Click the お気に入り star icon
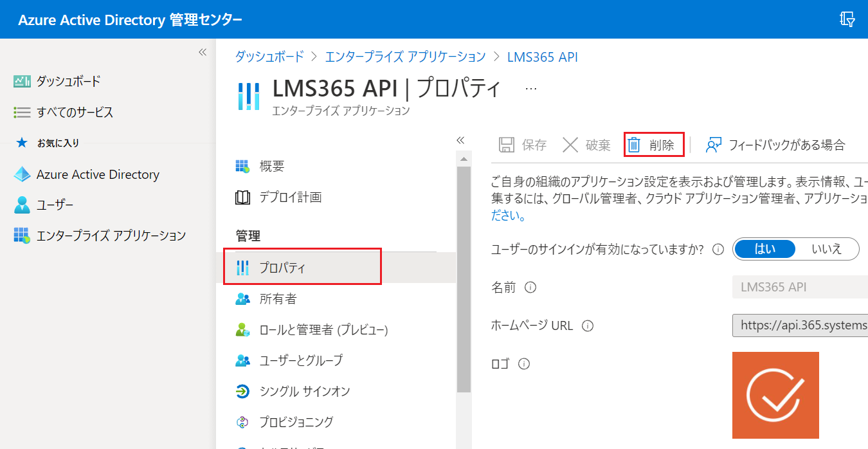868x449 pixels. (22, 143)
